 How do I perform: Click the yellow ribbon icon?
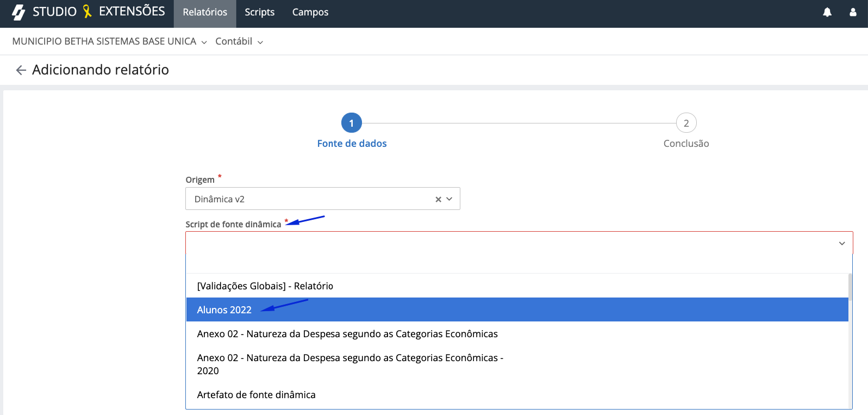click(x=87, y=11)
